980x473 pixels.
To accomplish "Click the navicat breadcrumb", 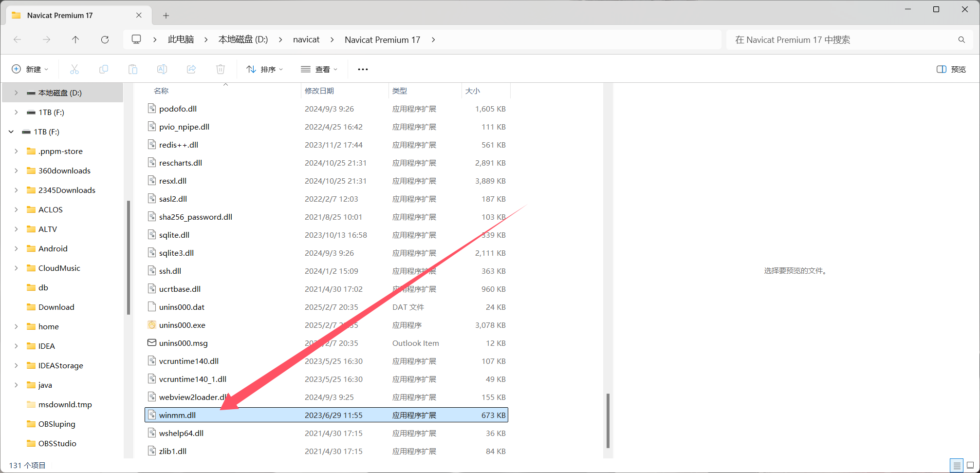I will pyautogui.click(x=306, y=39).
